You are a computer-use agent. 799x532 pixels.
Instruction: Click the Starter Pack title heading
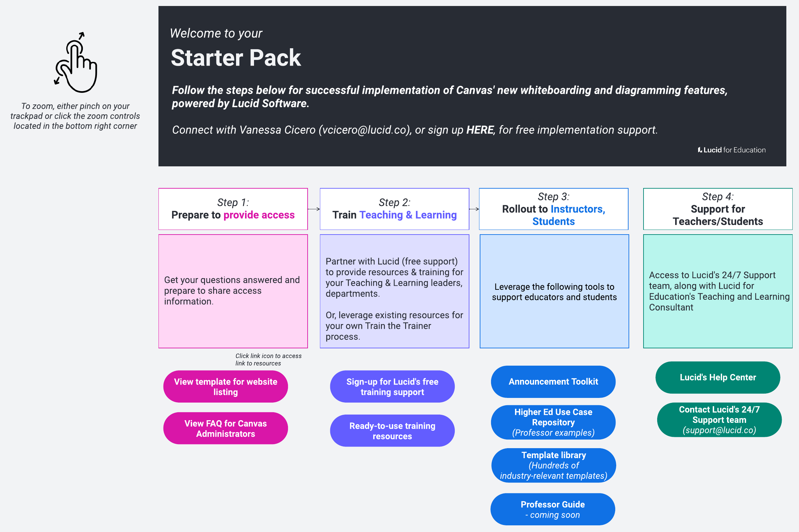[x=236, y=58]
